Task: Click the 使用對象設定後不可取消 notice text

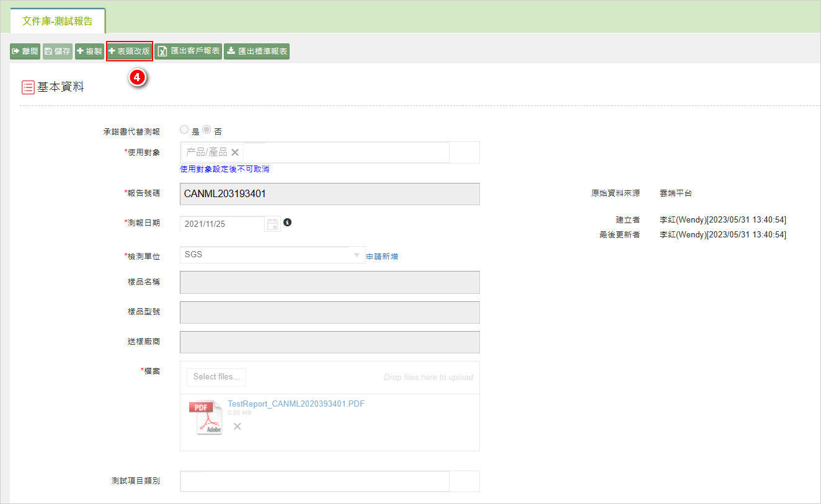Action: 224,169
